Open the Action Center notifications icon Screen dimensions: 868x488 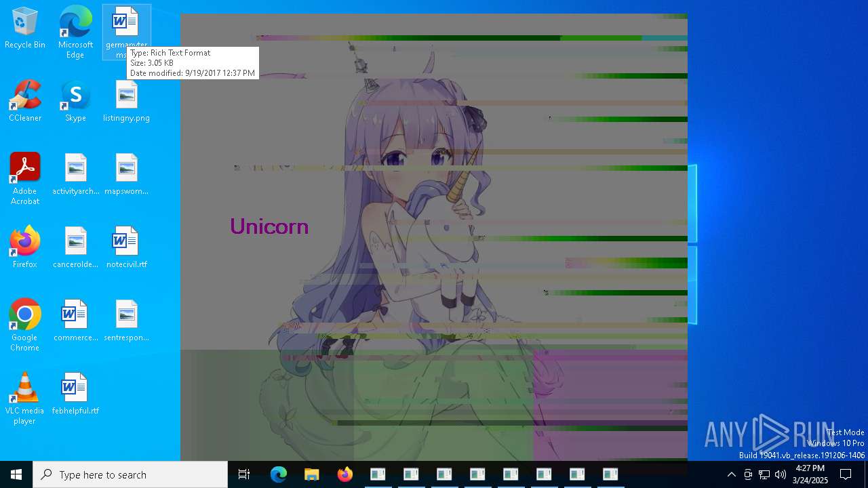point(846,474)
